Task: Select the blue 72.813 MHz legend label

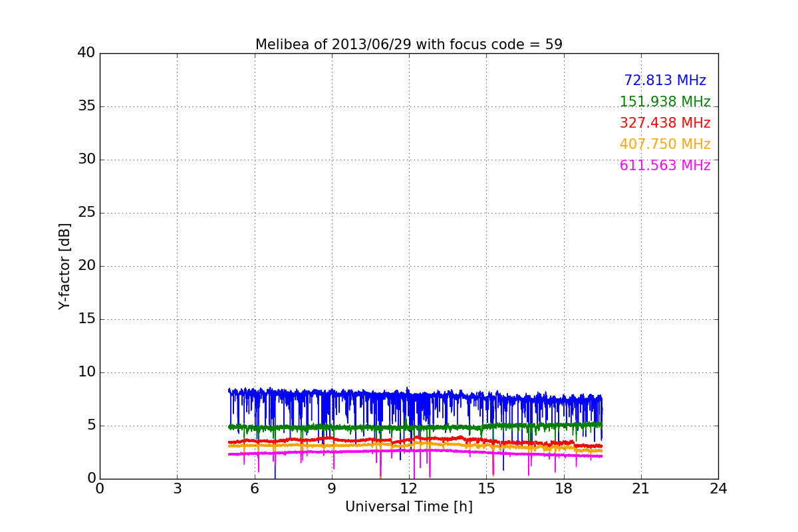Action: click(x=665, y=80)
